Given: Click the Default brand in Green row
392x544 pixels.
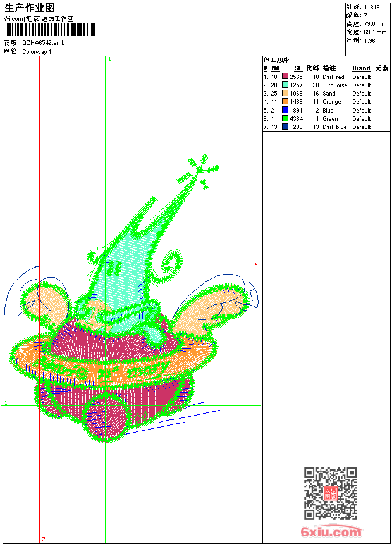Looking at the screenshot, I should pyautogui.click(x=362, y=119).
